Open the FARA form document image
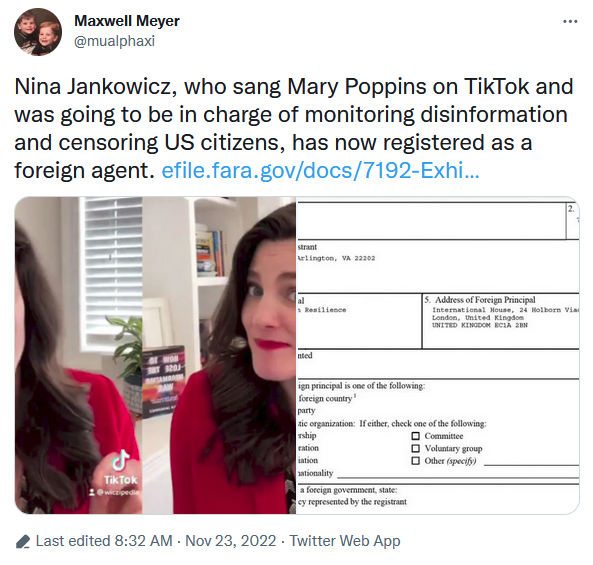The height and width of the screenshot is (565, 593). click(x=438, y=355)
